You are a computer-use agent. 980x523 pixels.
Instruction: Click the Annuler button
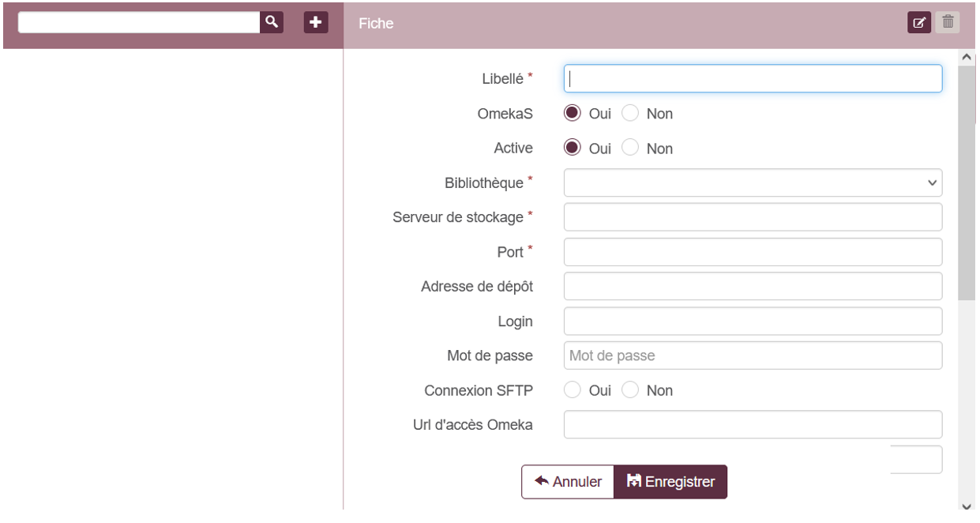pos(568,480)
